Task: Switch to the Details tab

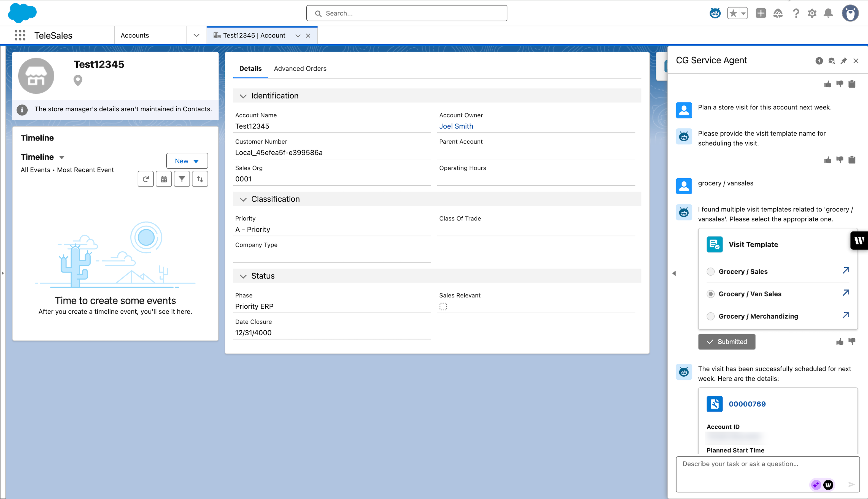Action: point(250,69)
